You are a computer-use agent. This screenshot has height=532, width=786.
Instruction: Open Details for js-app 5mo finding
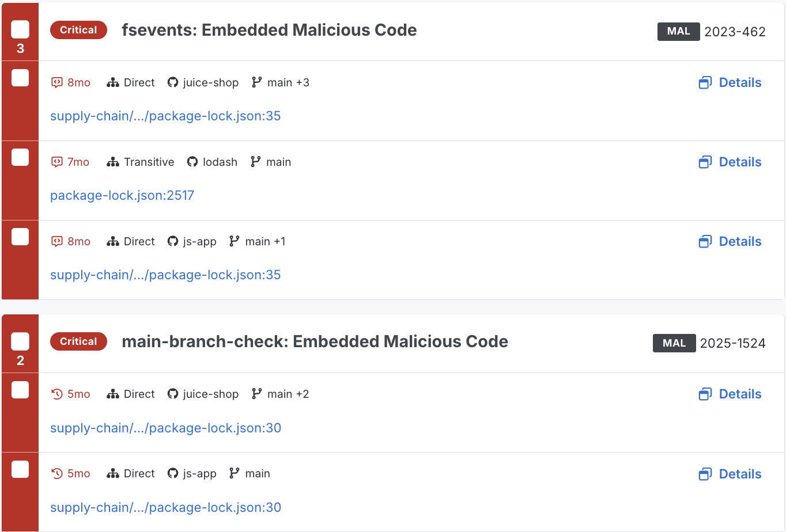730,474
